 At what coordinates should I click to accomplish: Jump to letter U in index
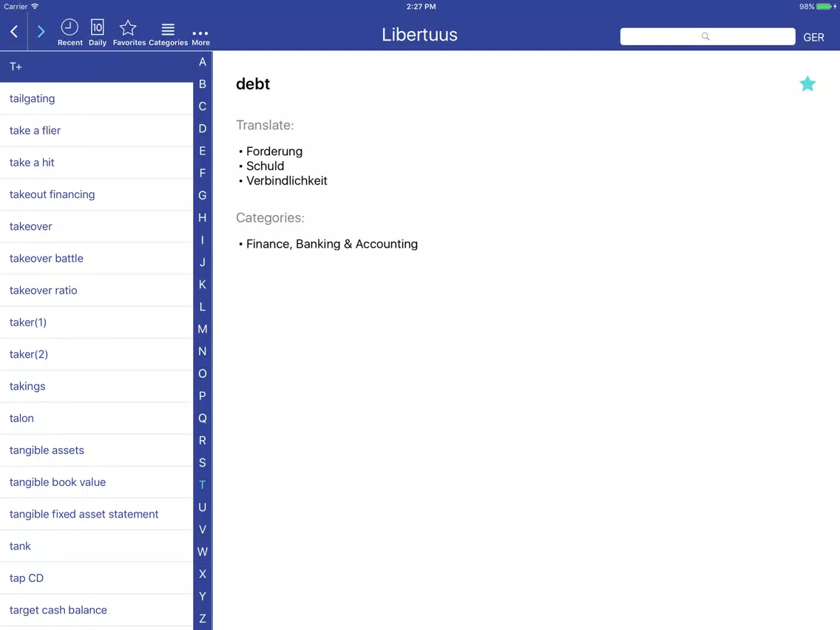pos(203,507)
